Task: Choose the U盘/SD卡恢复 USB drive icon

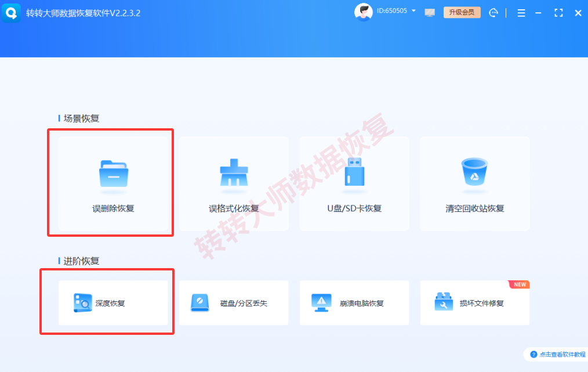Action: pyautogui.click(x=354, y=172)
